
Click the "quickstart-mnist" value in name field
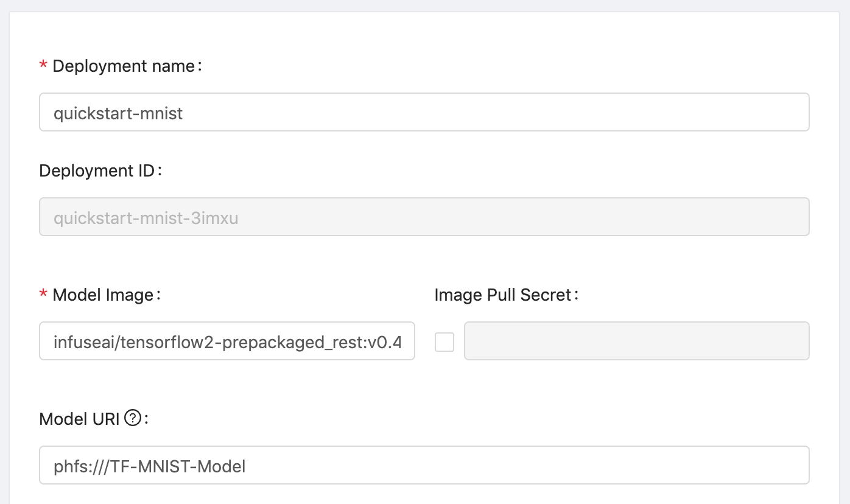(x=118, y=113)
